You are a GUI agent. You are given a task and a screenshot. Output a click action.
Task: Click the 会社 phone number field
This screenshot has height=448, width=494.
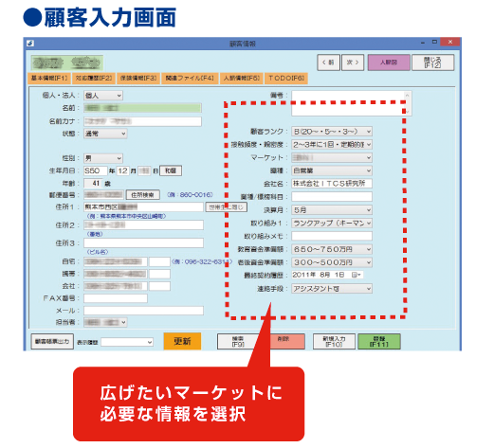[x=116, y=286]
